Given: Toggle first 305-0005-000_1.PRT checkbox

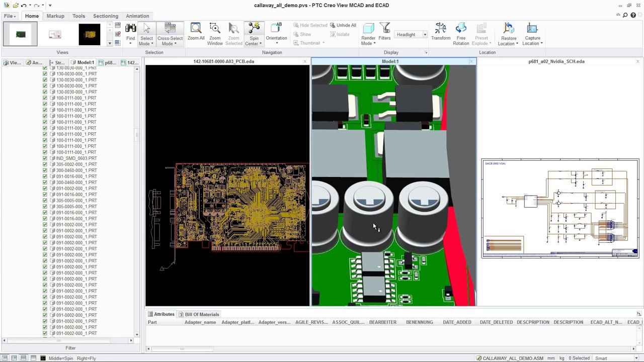Looking at the screenshot, I should (x=45, y=201).
